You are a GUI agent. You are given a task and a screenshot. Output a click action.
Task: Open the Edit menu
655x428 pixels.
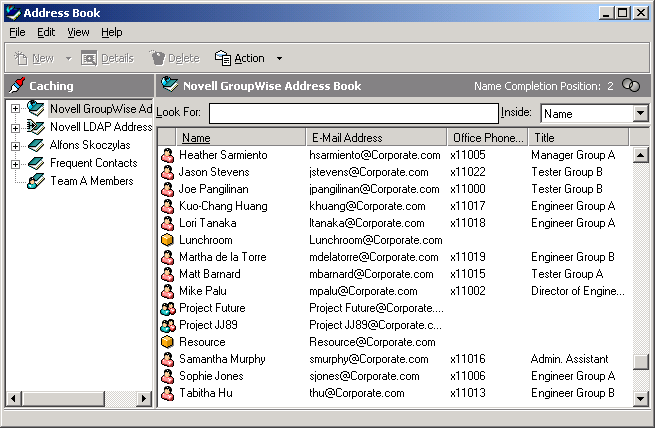(x=46, y=32)
